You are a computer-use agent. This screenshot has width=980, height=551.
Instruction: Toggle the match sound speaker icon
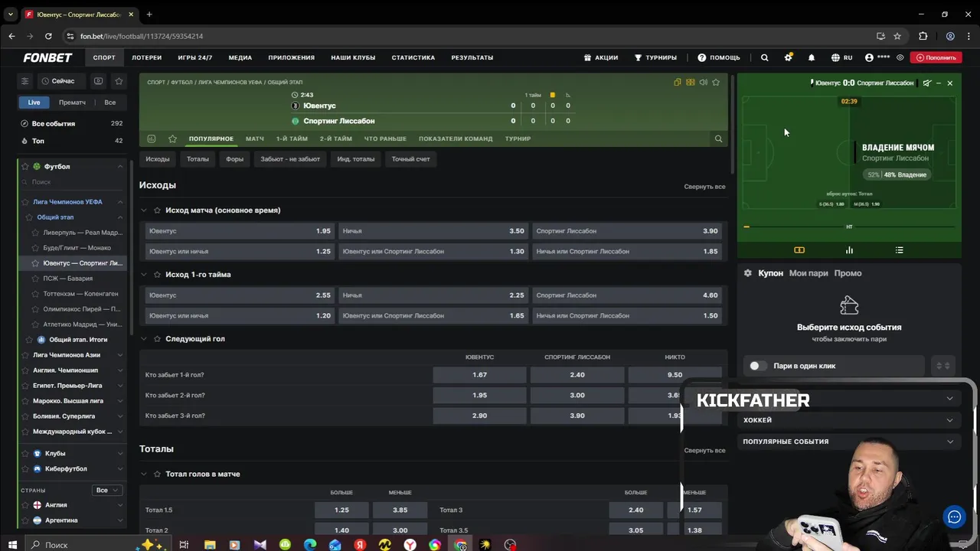coord(703,82)
